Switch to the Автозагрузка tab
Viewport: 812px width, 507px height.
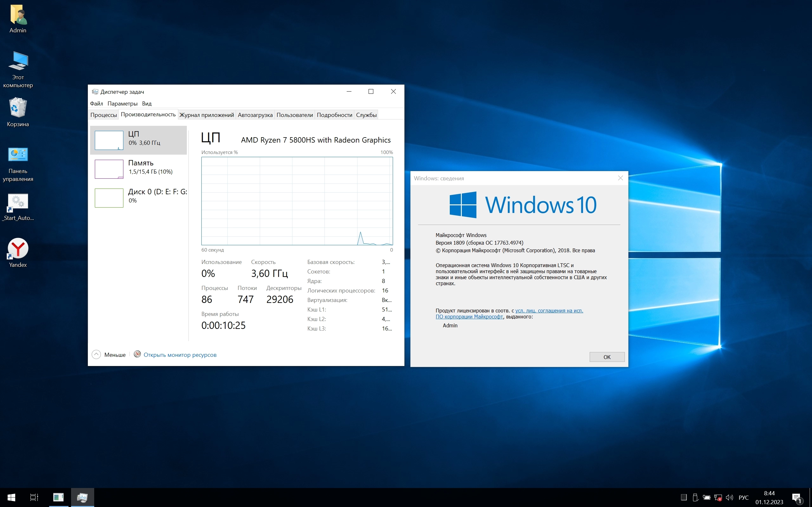pos(255,115)
